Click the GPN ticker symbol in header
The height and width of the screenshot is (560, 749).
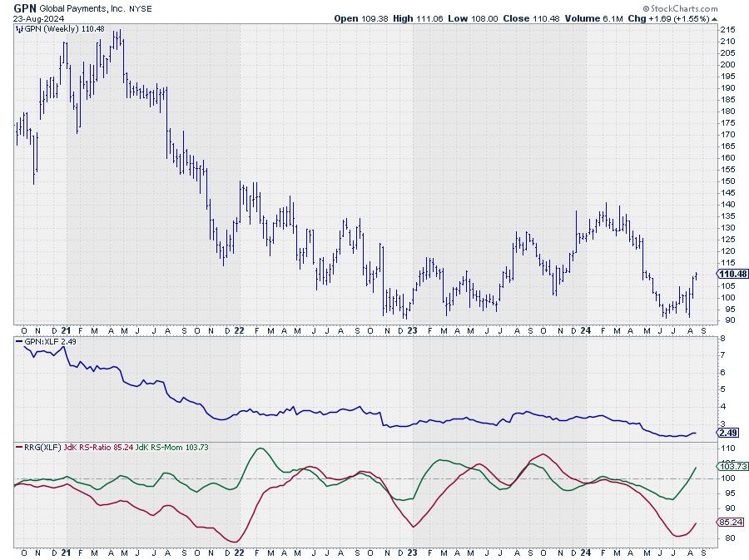click(25, 7)
